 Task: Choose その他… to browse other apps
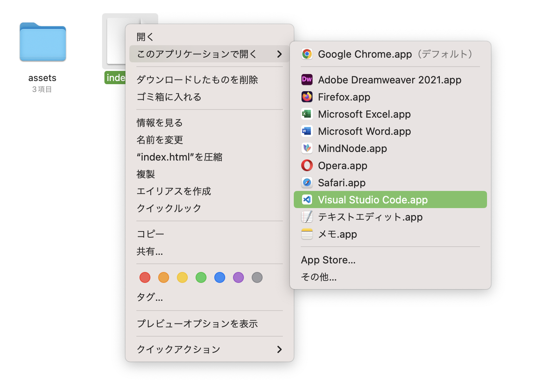[x=319, y=277]
